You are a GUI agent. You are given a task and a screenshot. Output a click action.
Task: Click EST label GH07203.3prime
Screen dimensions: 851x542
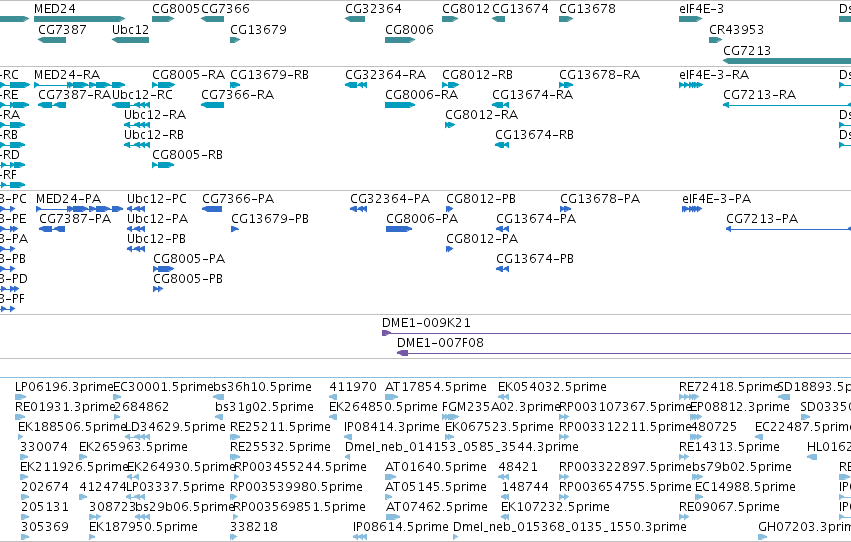coord(804,527)
